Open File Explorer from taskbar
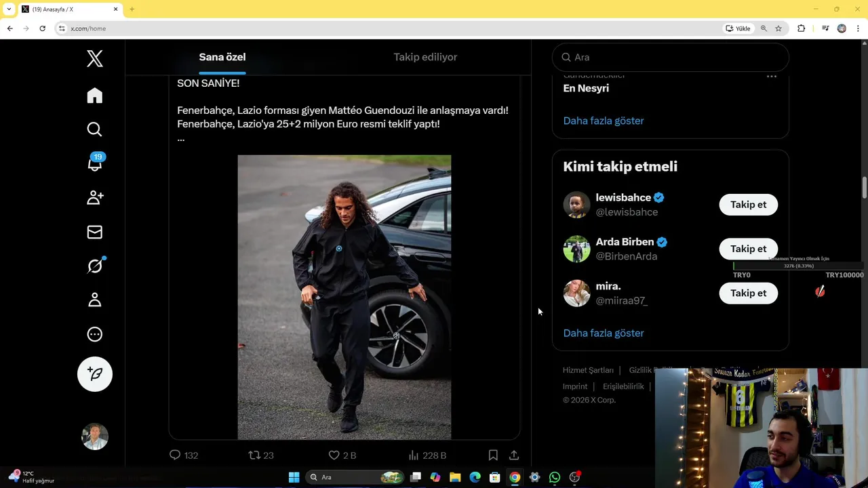The width and height of the screenshot is (868, 488). (455, 477)
